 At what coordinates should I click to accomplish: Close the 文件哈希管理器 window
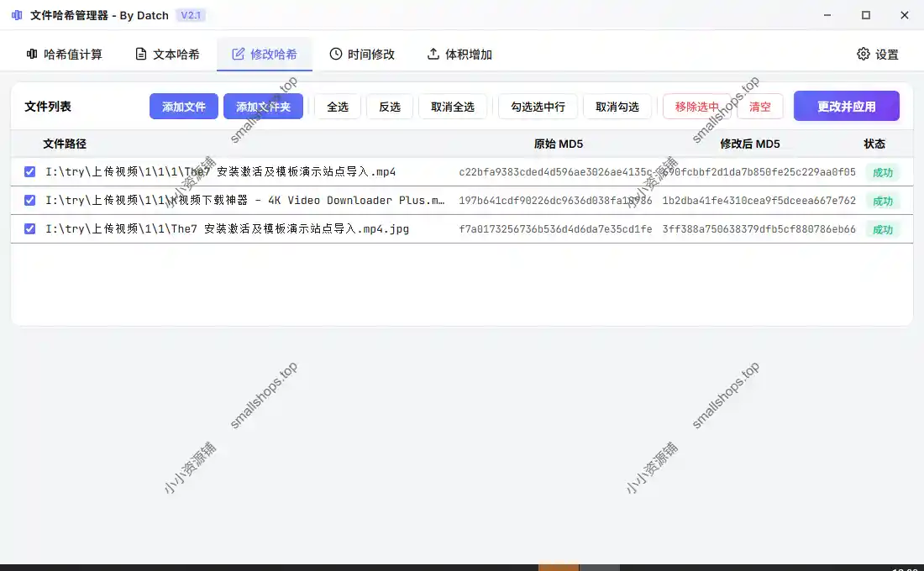[905, 15]
